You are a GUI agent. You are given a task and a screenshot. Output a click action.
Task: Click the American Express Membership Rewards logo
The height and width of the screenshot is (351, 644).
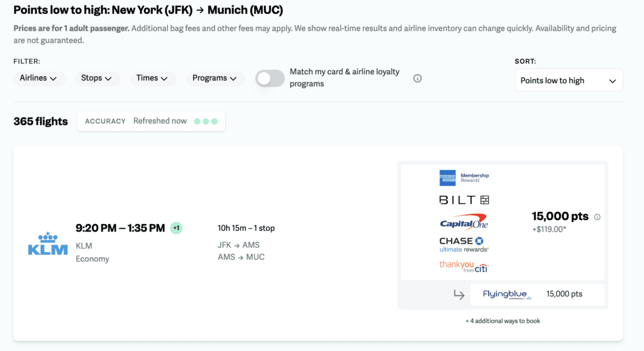click(x=464, y=178)
